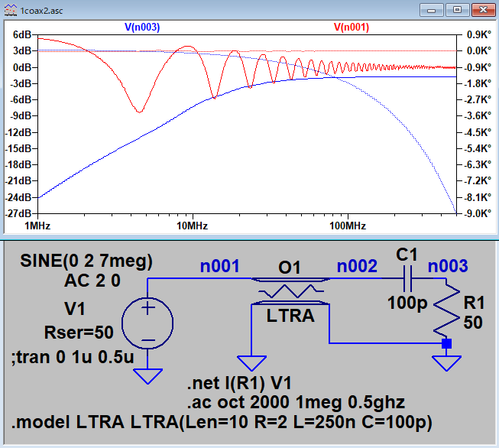Click the 1MHz frequency axis label
The width and height of the screenshot is (499, 448).
37,226
